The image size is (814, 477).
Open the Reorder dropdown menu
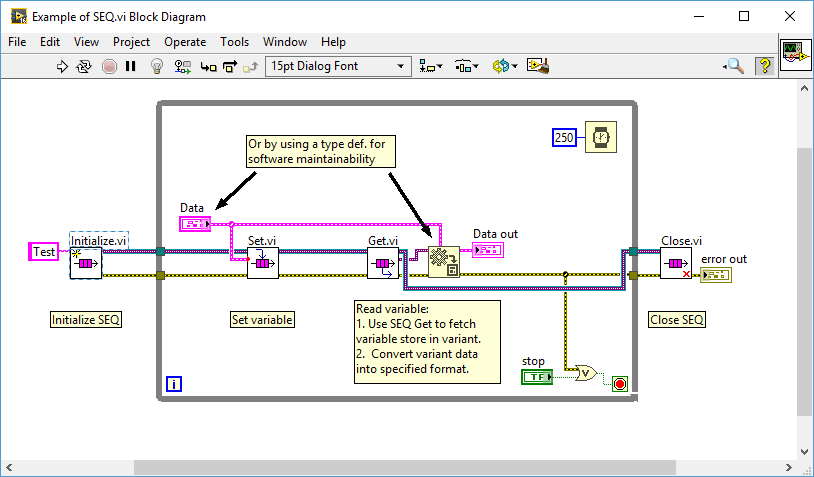pyautogui.click(x=504, y=66)
